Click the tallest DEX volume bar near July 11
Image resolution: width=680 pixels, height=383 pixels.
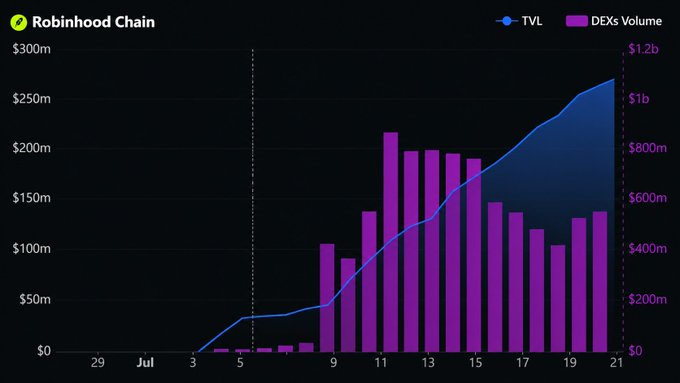[x=391, y=242]
